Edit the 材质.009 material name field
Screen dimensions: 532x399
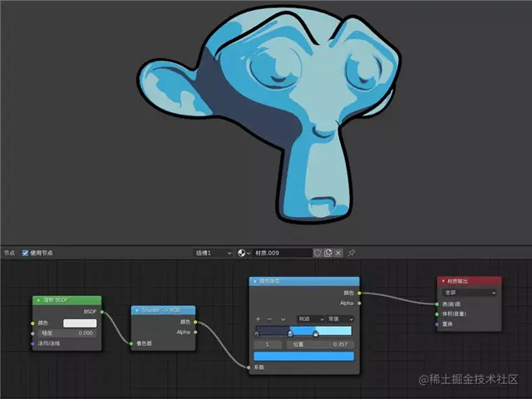[283, 253]
